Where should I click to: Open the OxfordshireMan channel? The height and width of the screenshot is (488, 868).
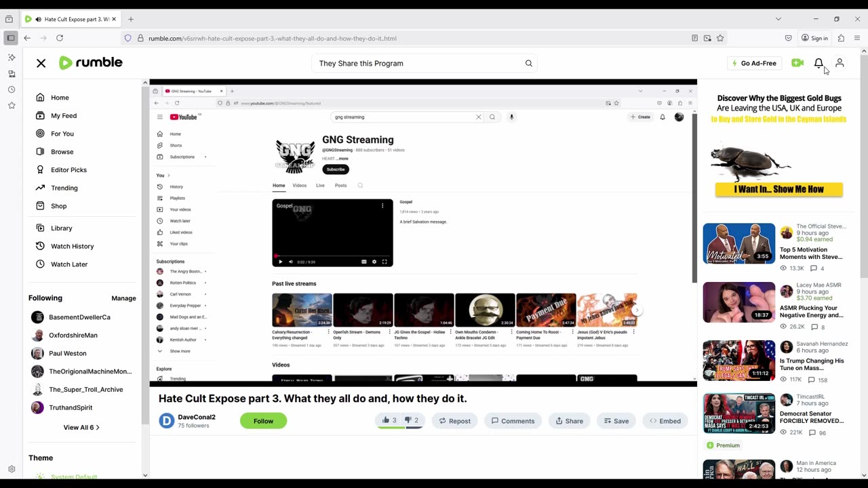tap(73, 335)
